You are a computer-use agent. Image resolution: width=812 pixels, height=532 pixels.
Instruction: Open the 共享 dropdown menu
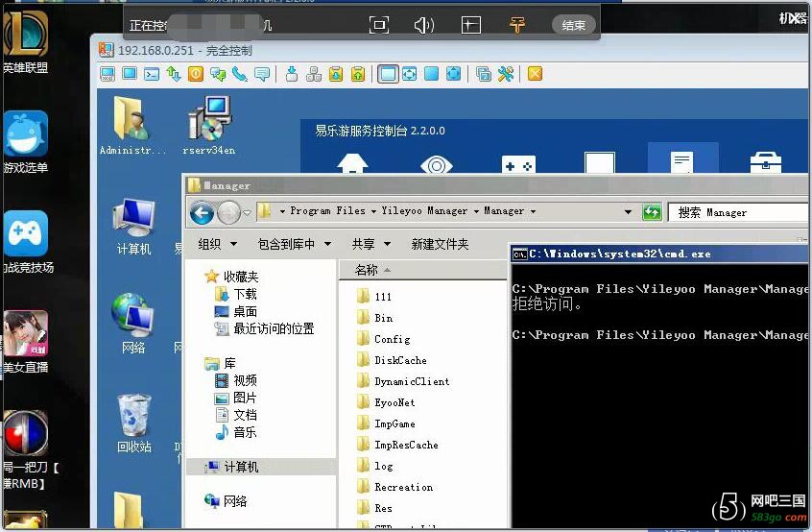coord(370,244)
